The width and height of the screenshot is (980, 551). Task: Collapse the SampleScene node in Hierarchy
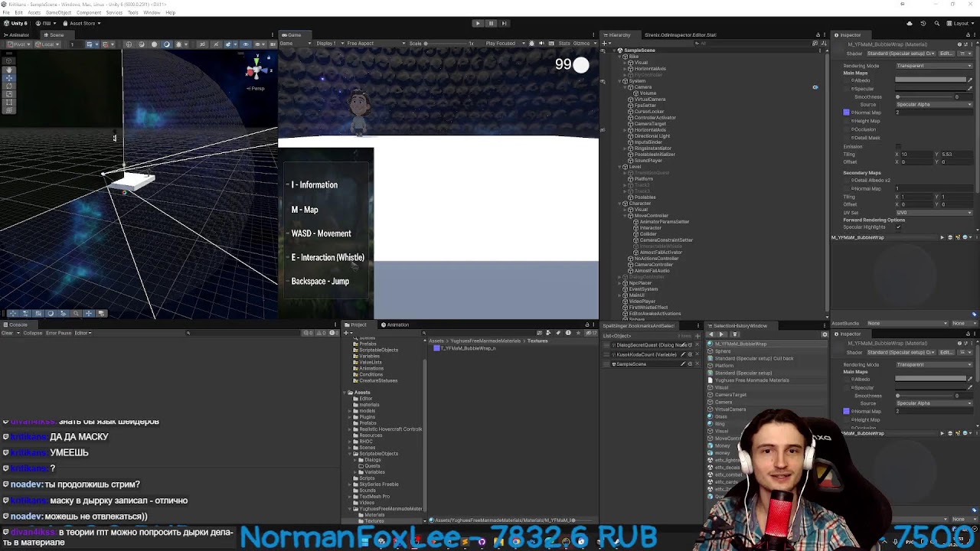tap(615, 51)
